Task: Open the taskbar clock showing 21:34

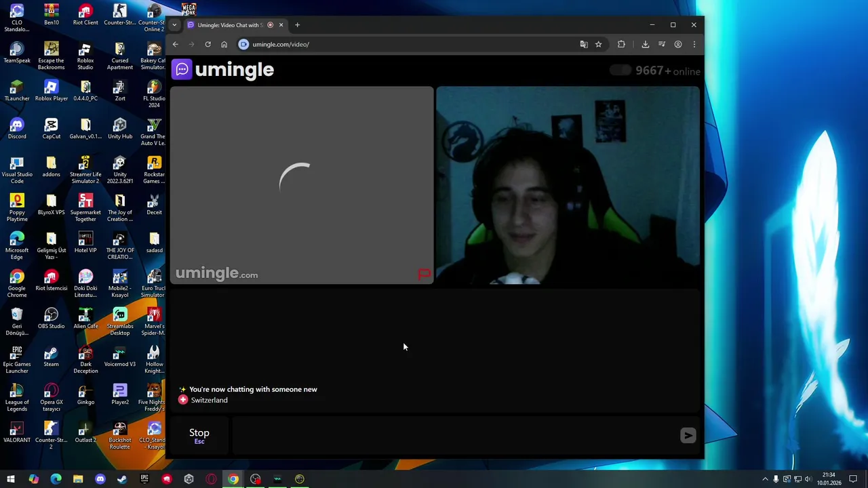Action: [x=829, y=479]
